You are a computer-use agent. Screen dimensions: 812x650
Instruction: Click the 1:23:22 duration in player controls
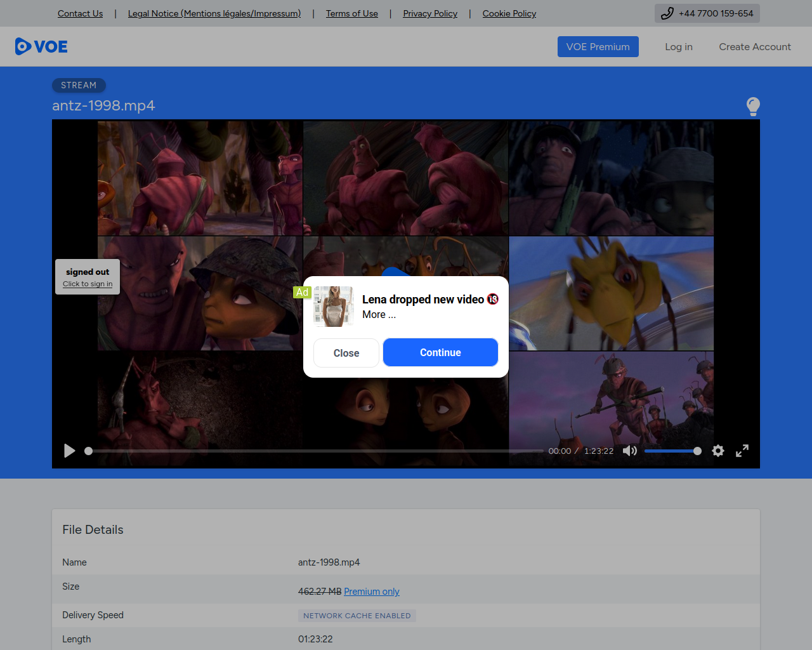pyautogui.click(x=599, y=451)
